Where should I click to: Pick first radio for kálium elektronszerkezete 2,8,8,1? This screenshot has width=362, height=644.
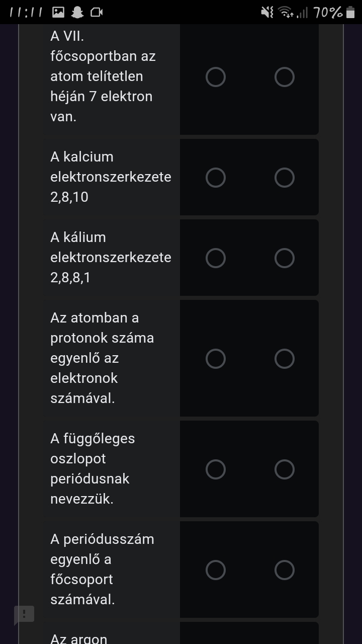[216, 258]
